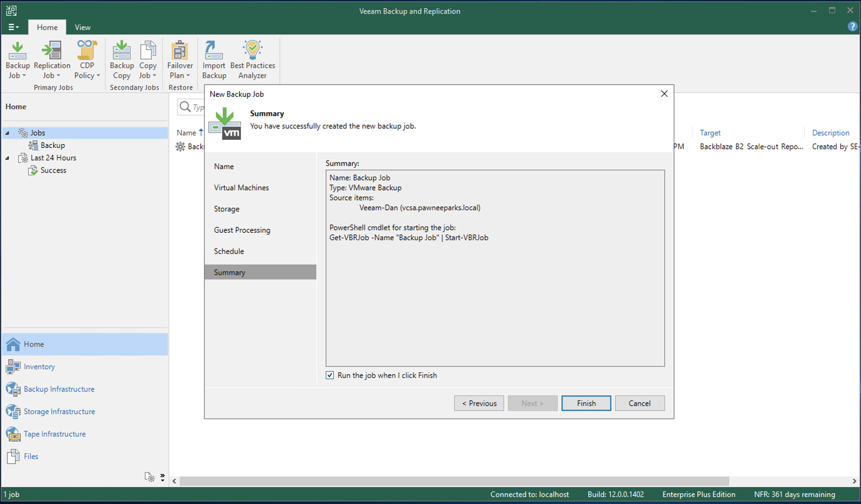Collapse the Jobs tree node
Screen dimensions: 861x504
click(x=7, y=133)
